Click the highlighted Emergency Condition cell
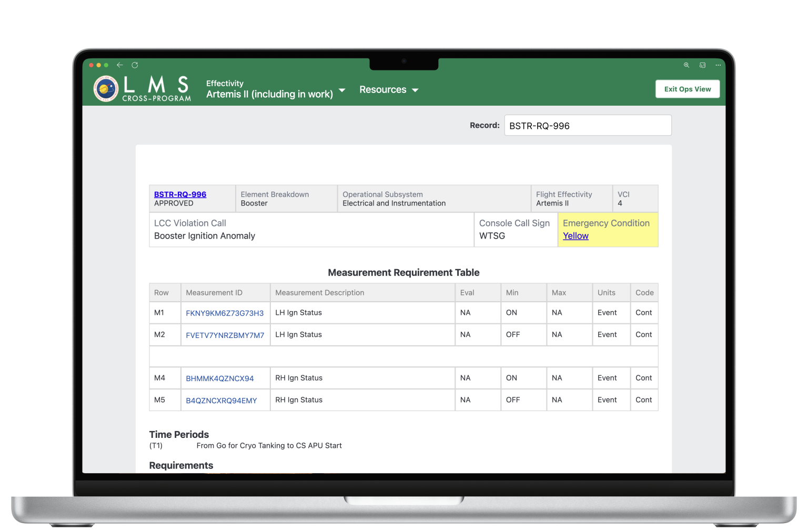The height and width of the screenshot is (532, 808). (x=608, y=230)
